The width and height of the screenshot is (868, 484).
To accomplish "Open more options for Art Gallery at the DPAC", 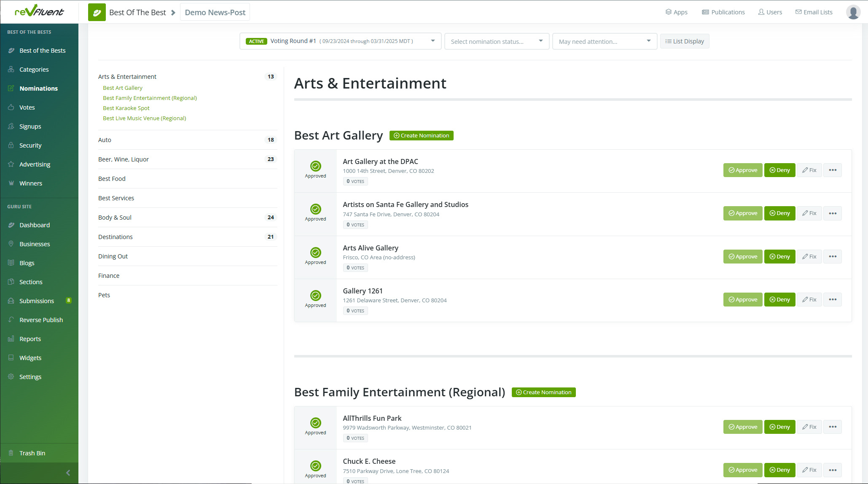I will [x=832, y=170].
